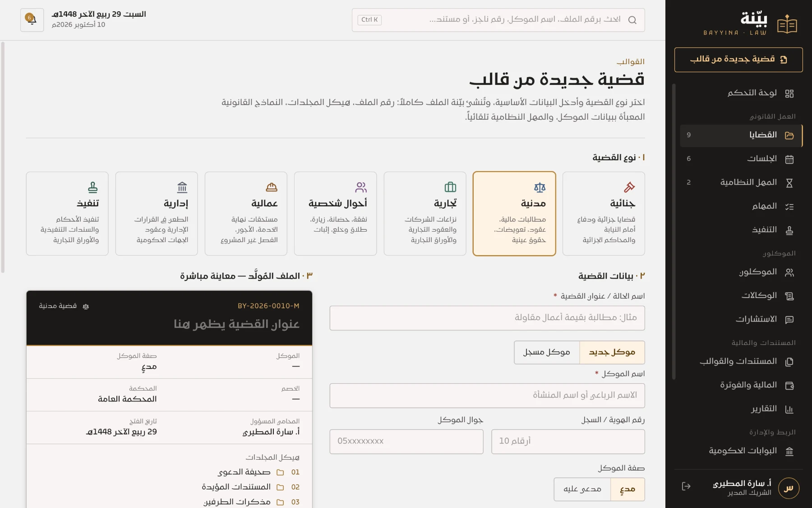Click the search magnifier icon
Viewport: 812px width, 508px height.
632,20
